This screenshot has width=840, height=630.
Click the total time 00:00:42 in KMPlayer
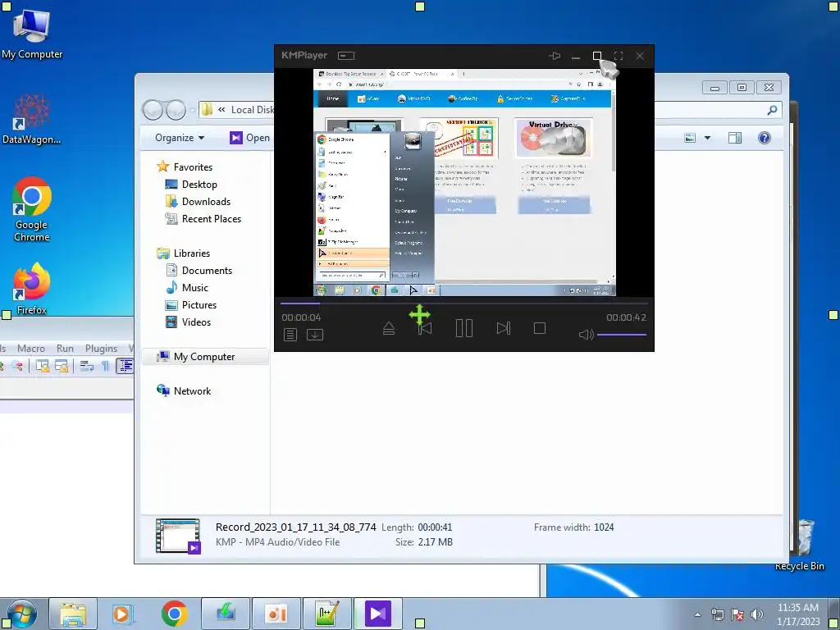tap(626, 317)
